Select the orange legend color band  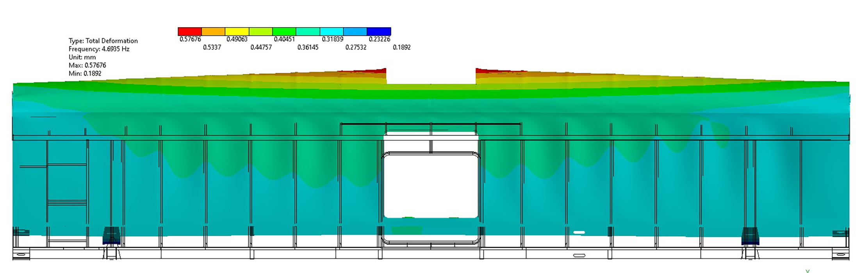[213, 32]
